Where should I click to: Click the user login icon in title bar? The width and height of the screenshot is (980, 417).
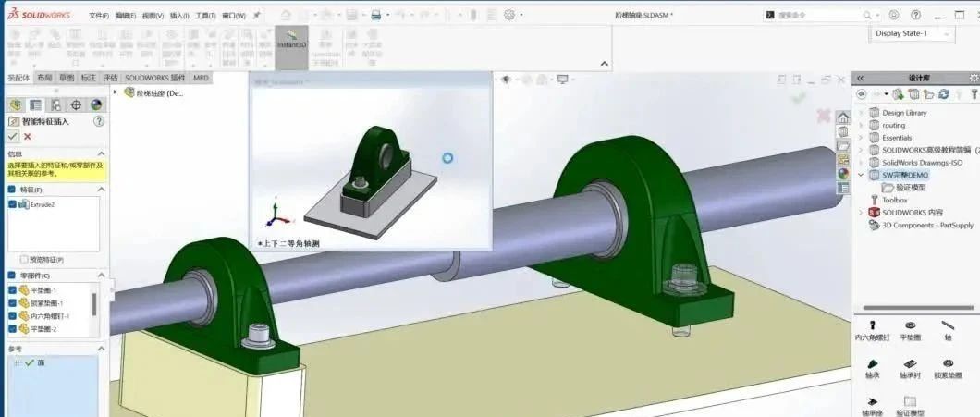coord(894,15)
